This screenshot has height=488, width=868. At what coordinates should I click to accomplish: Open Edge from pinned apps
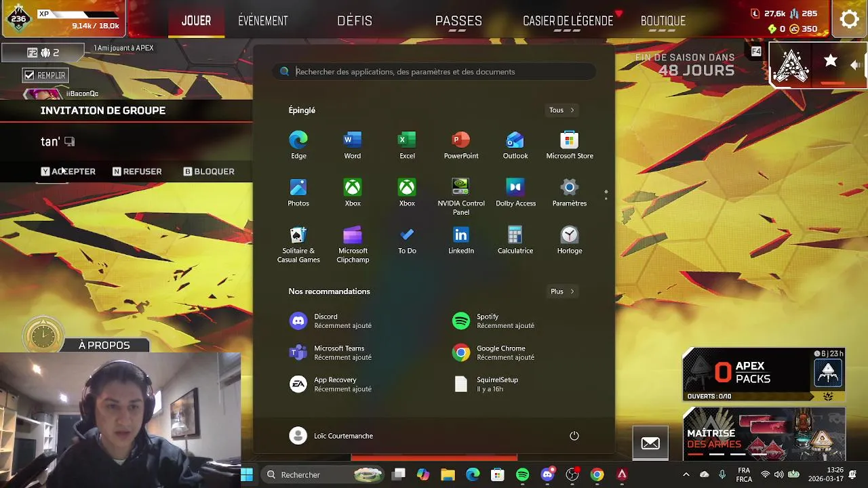298,145
